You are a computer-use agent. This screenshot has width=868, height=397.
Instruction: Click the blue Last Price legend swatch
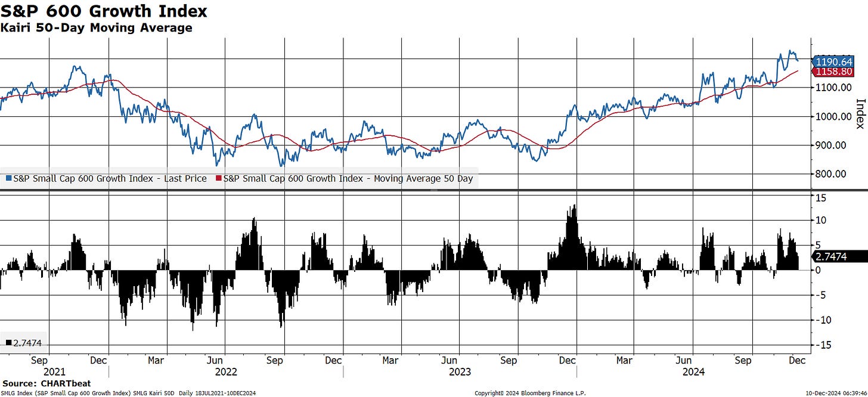click(x=8, y=179)
